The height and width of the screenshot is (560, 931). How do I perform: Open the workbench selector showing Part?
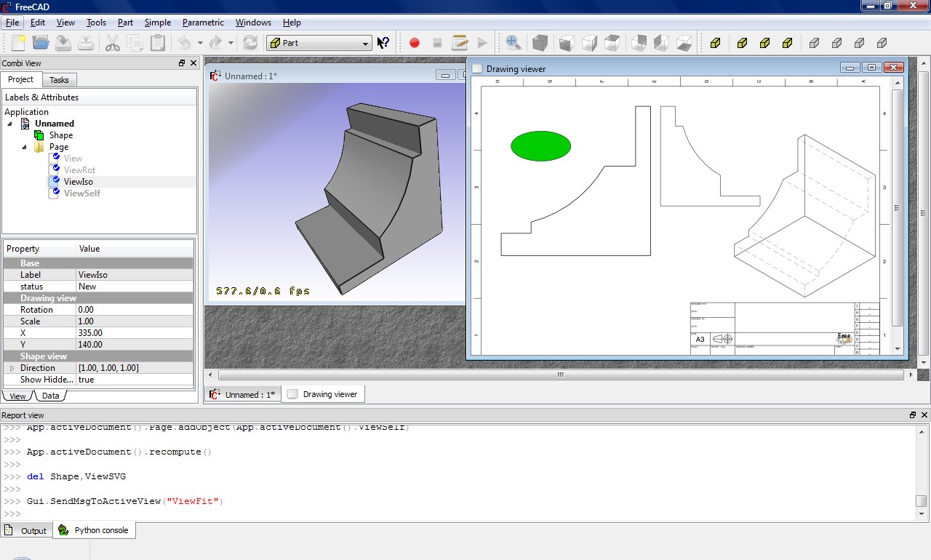point(319,42)
